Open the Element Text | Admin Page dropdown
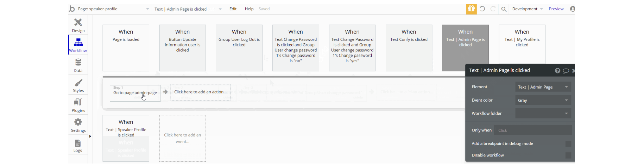 tap(543, 87)
